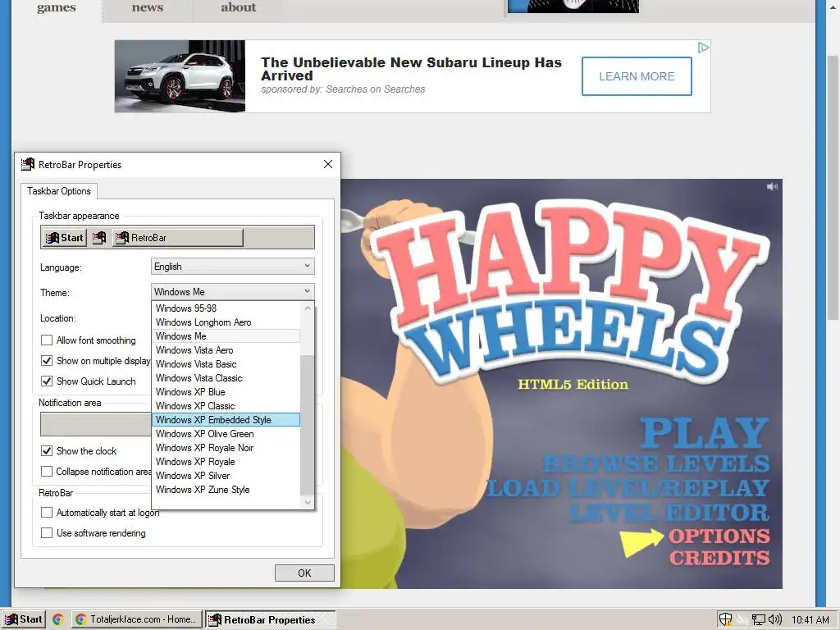Pick Windows Me in the theme list
This screenshot has width=840, height=630.
[x=226, y=336]
